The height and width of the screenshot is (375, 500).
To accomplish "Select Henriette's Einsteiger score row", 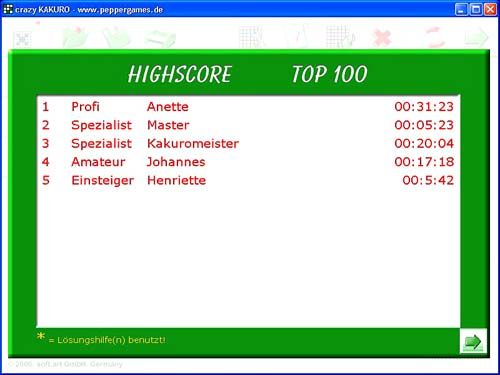I will coord(248,180).
